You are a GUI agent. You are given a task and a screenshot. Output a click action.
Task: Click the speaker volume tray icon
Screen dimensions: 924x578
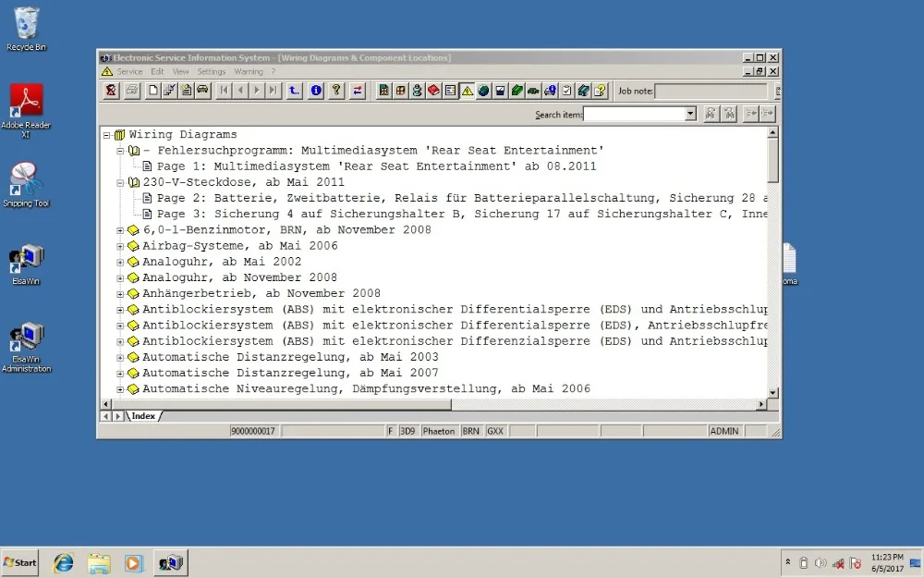point(821,563)
